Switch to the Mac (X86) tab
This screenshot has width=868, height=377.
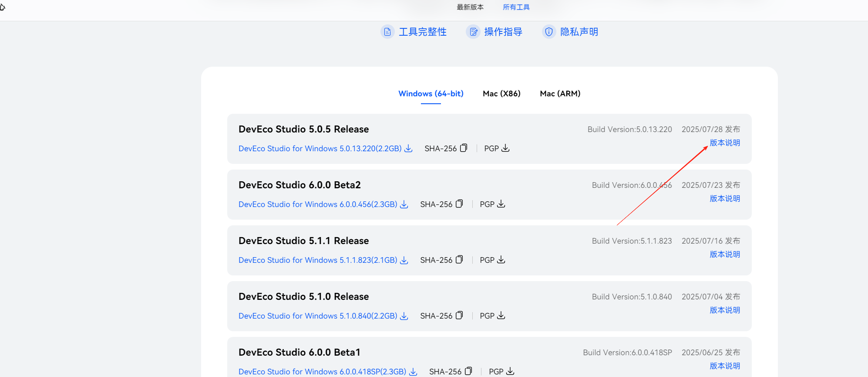tap(501, 94)
